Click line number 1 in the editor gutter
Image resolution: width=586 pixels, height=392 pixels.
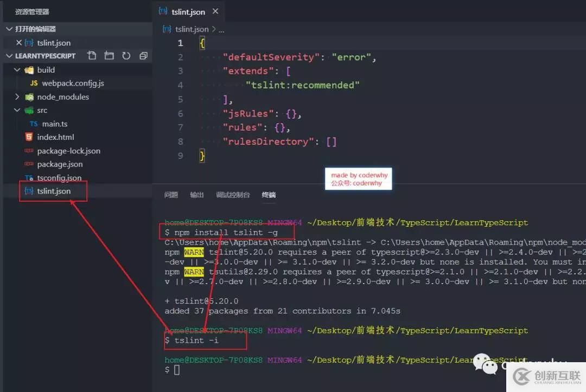(180, 43)
